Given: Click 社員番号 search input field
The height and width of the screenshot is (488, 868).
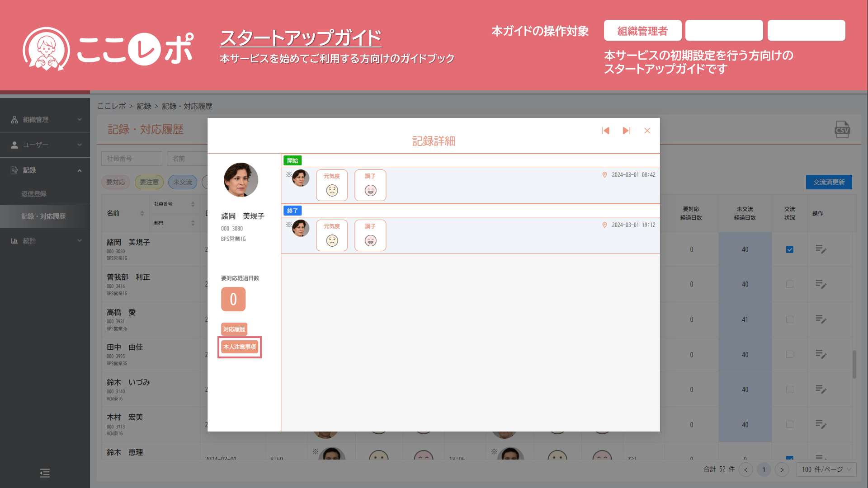Looking at the screenshot, I should 132,159.
